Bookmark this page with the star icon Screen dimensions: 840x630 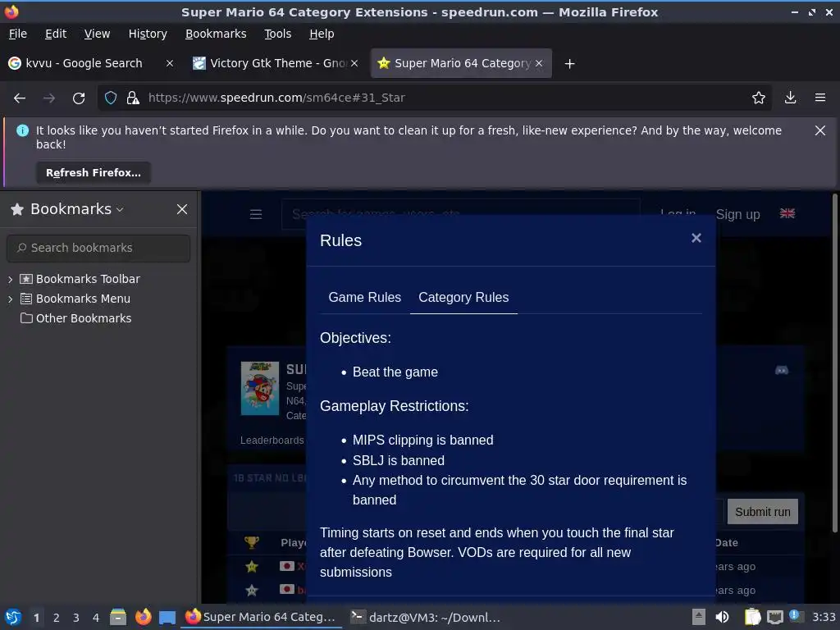pos(758,98)
